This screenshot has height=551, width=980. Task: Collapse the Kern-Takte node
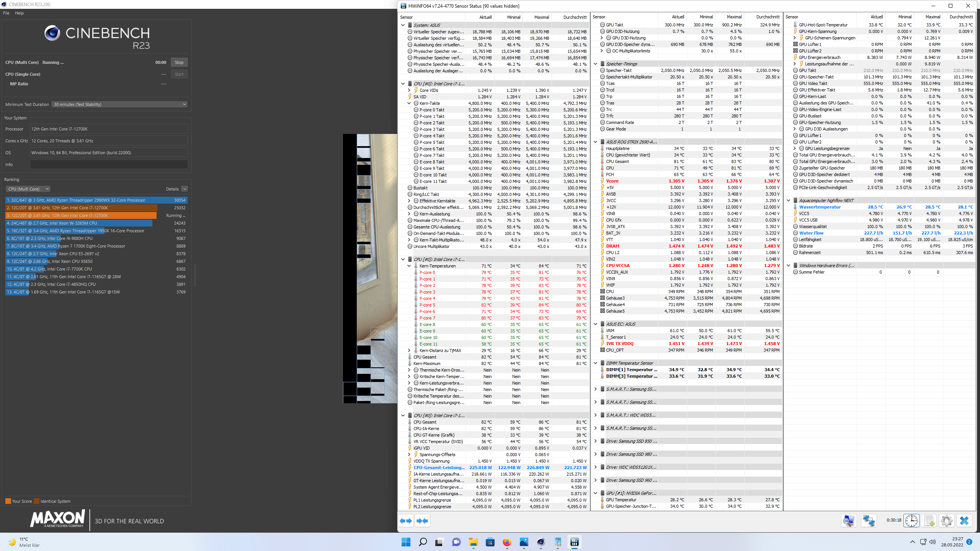tap(409, 103)
